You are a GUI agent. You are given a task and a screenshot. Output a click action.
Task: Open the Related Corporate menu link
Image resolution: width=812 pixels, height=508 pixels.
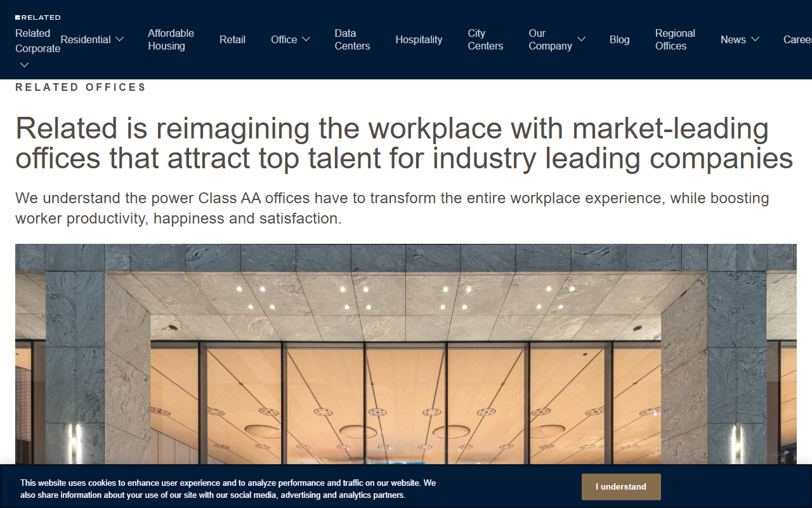38,41
